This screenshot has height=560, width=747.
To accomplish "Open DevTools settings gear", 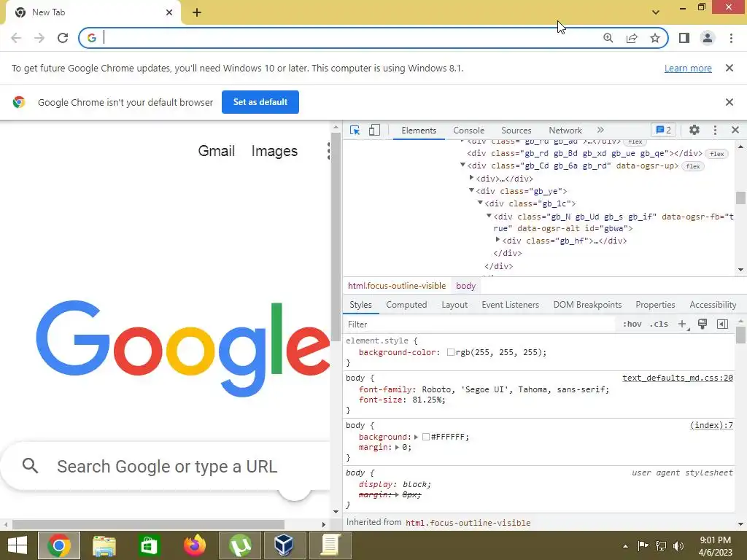I will pyautogui.click(x=694, y=130).
